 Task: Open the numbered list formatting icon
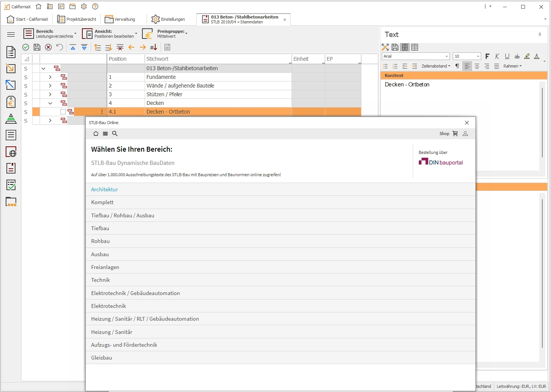point(395,66)
